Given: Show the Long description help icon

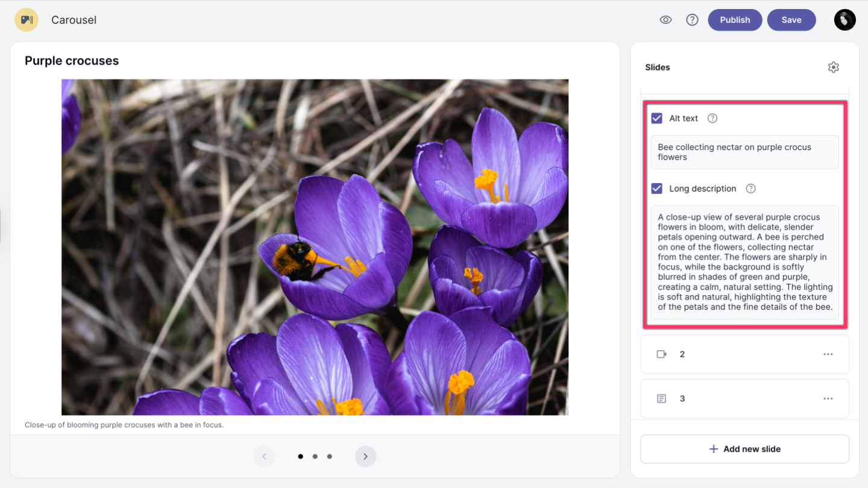Looking at the screenshot, I should 750,189.
